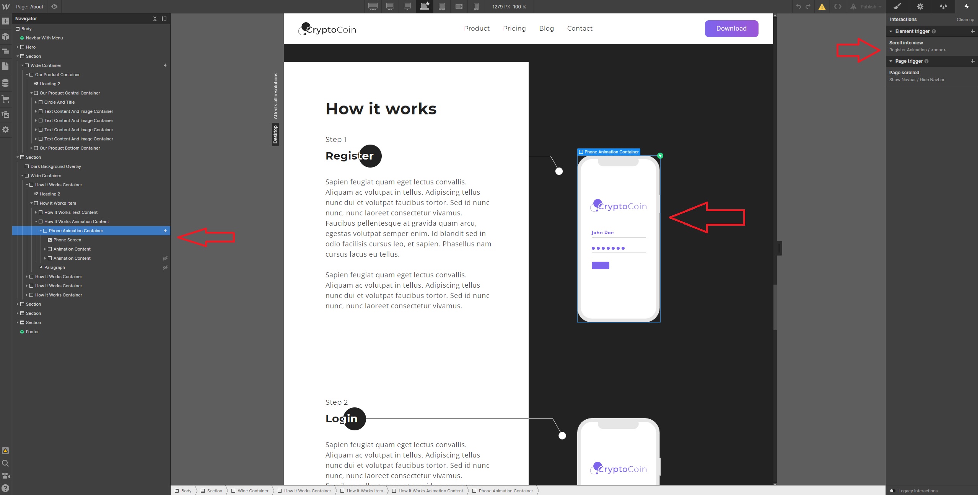Open the project Settings gear in sidebar
Viewport: 980px width, 495px height.
point(6,129)
